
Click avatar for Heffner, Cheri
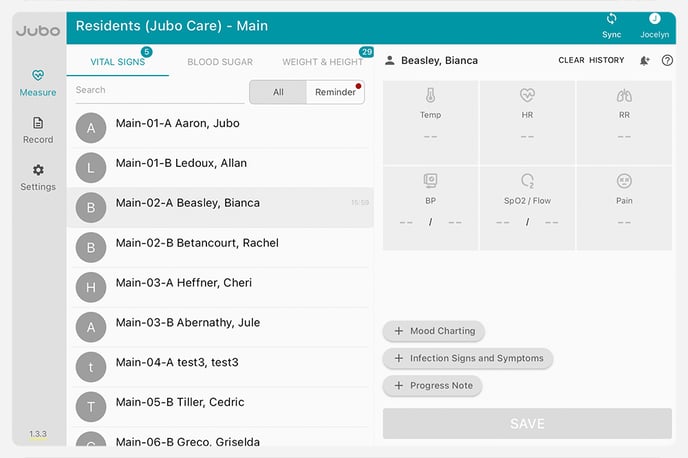[91, 287]
